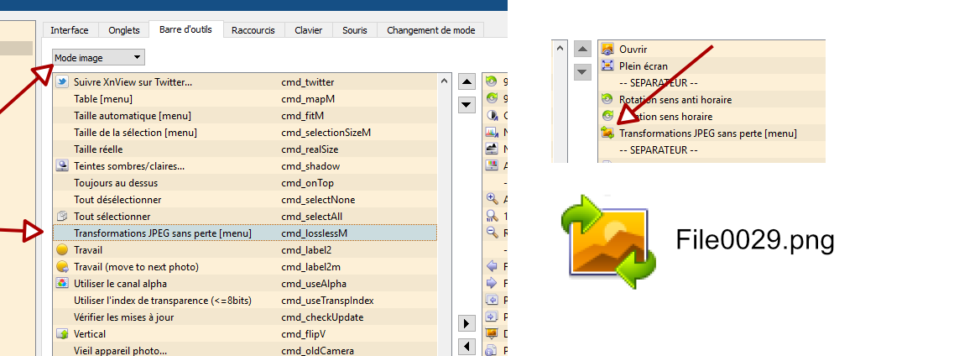Viewport: 980px width, 356px height.
Task: Click the Rotation sens anti horaire icon
Action: [x=607, y=99]
